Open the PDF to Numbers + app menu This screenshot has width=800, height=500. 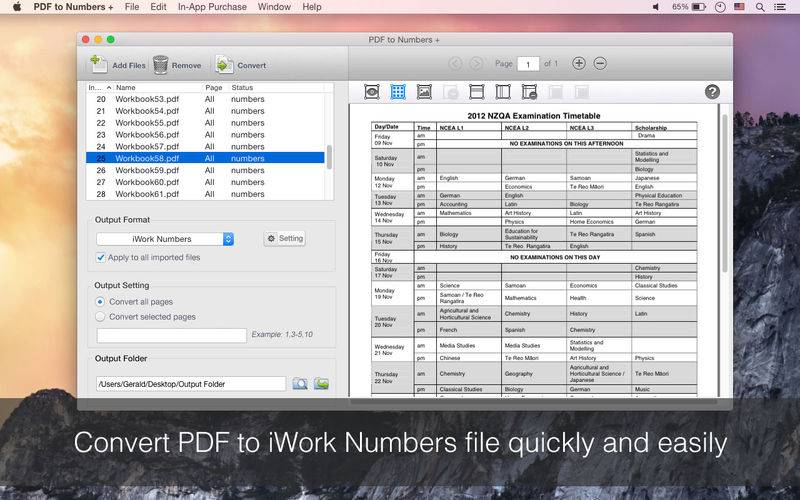click(x=73, y=7)
